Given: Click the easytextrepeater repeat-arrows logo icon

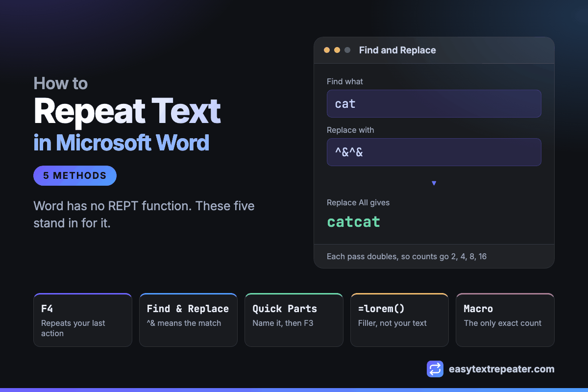Looking at the screenshot, I should click(435, 369).
